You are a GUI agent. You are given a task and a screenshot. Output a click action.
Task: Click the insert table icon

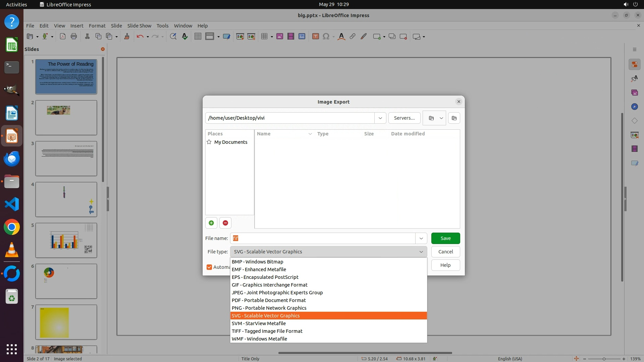tap(264, 37)
